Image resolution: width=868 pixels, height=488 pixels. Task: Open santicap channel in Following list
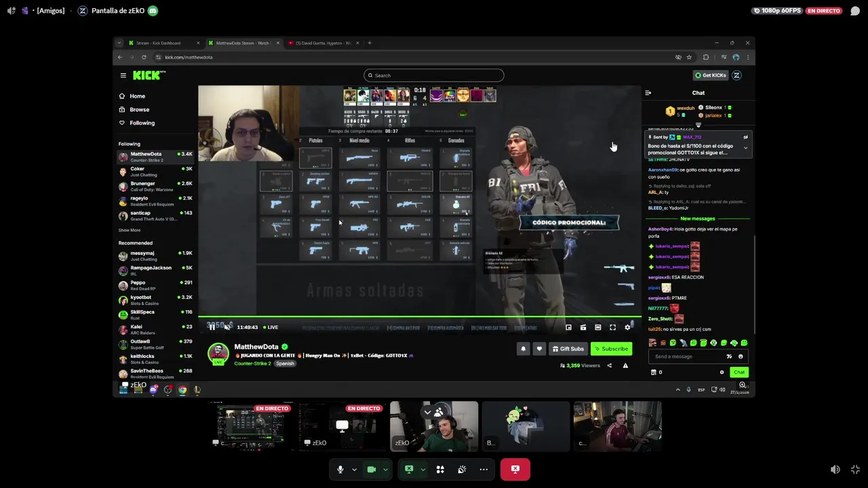point(155,216)
